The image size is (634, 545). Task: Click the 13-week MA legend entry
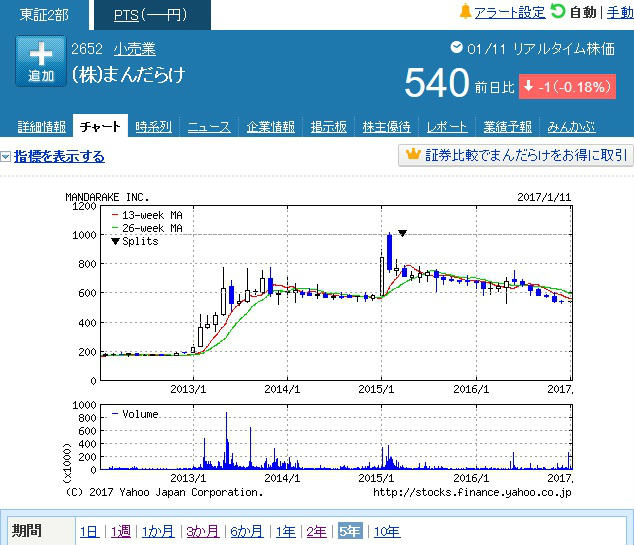[x=147, y=215]
